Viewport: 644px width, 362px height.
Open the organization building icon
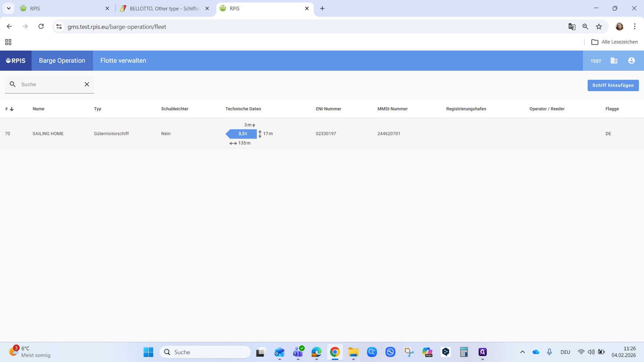pos(614,61)
